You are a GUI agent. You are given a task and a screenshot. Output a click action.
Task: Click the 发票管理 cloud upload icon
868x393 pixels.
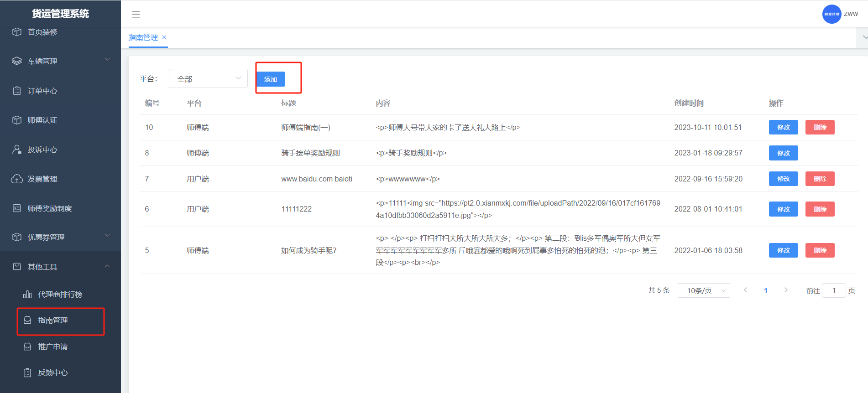pyautogui.click(x=17, y=179)
